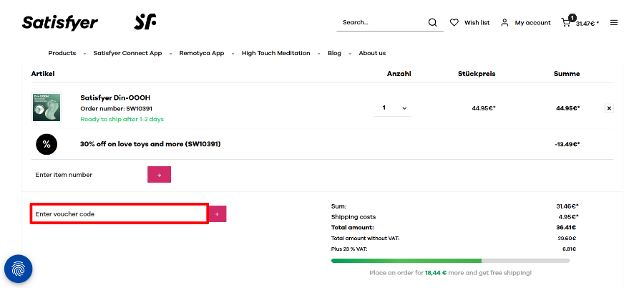This screenshot has height=288, width=644.
Task: Open High Touch Meditation menu item
Action: pos(275,53)
